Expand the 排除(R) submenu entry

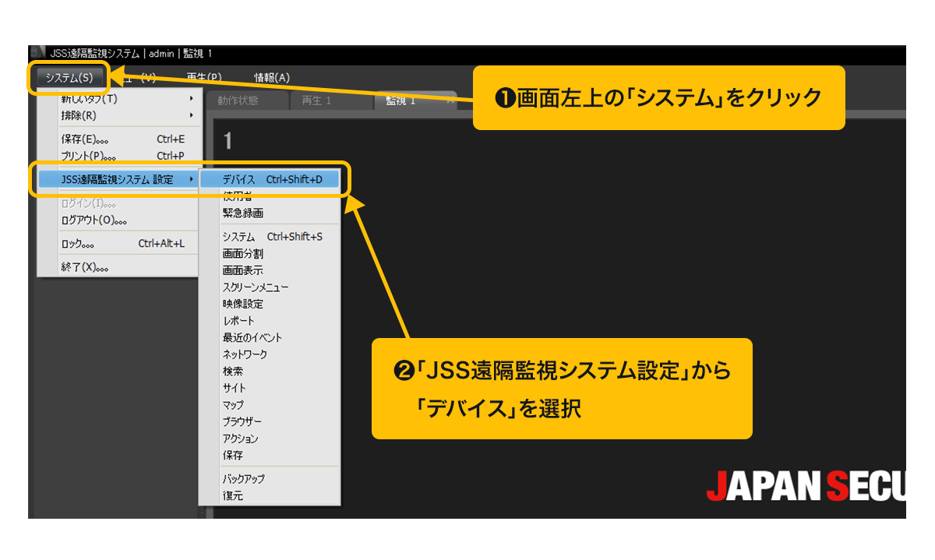click(x=119, y=115)
